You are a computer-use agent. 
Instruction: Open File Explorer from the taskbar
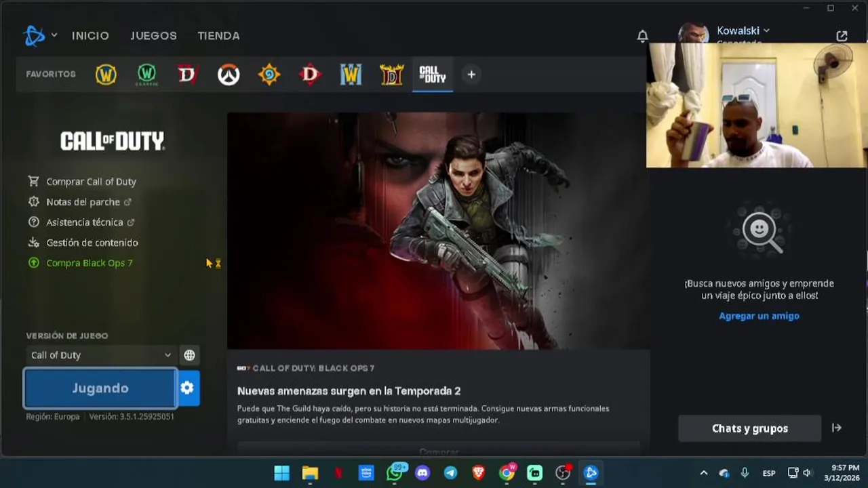click(310, 472)
